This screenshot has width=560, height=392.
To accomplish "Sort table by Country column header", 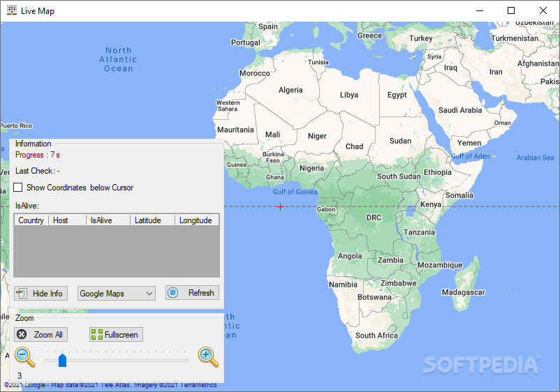I will click(31, 220).
